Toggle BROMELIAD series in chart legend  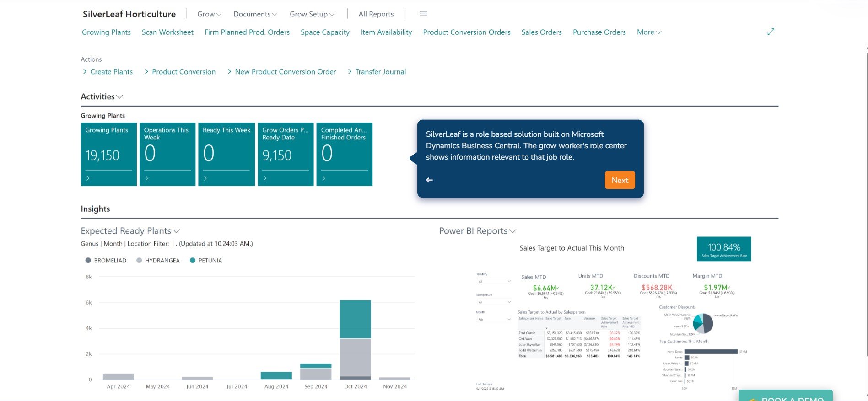tap(106, 261)
